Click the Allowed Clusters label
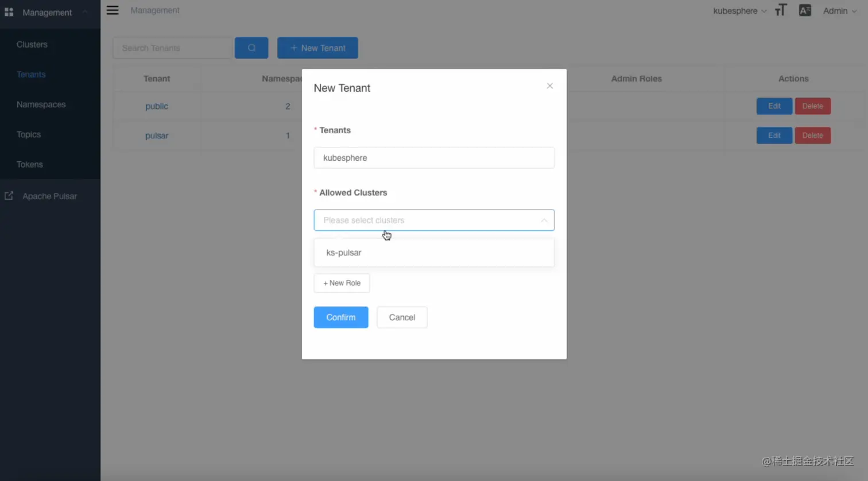The width and height of the screenshot is (868, 481). (x=353, y=192)
